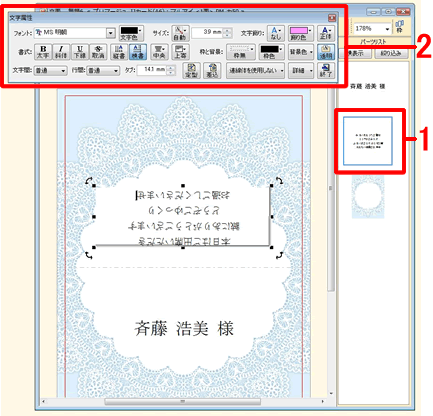The width and height of the screenshot is (433, 416).
Task: Open the ligature setting (連綿体を使用しない) dropdown
Action: (256, 71)
